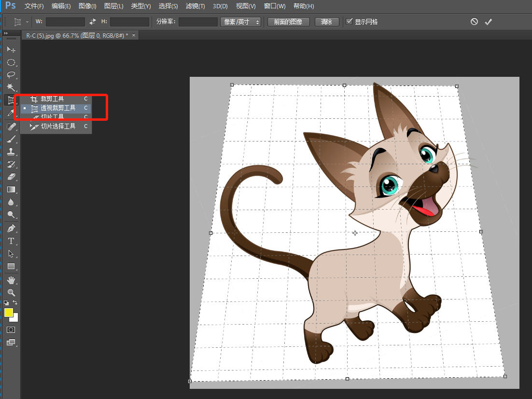Open the 编辑(E) menu
Image resolution: width=532 pixels, height=399 pixels.
click(61, 6)
